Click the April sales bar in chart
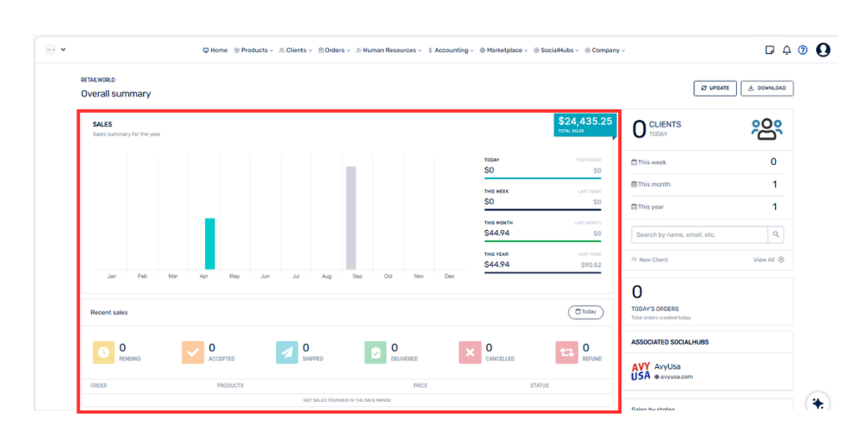Viewport: 868px width, 434px height. (209, 243)
